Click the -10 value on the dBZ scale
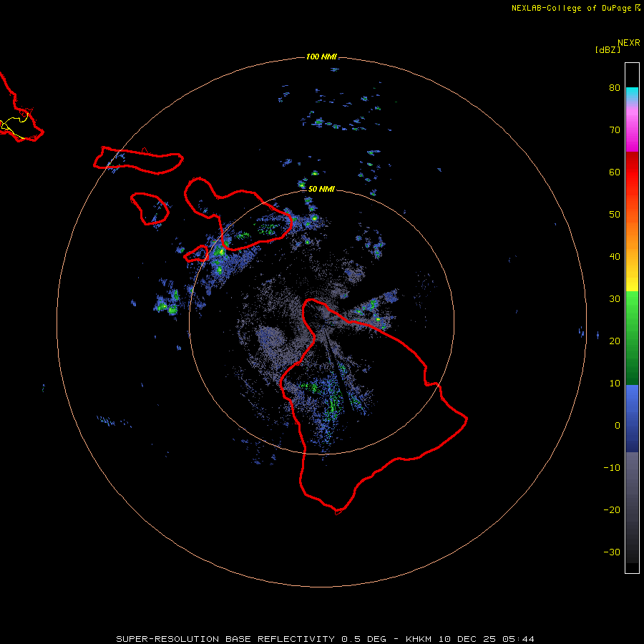This screenshot has height=644, width=644. tap(612, 468)
